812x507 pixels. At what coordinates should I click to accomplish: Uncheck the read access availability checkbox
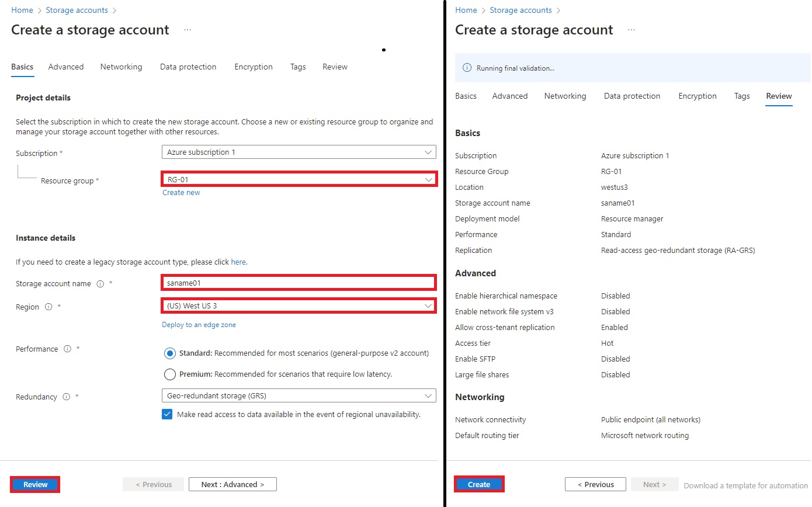pyautogui.click(x=167, y=414)
